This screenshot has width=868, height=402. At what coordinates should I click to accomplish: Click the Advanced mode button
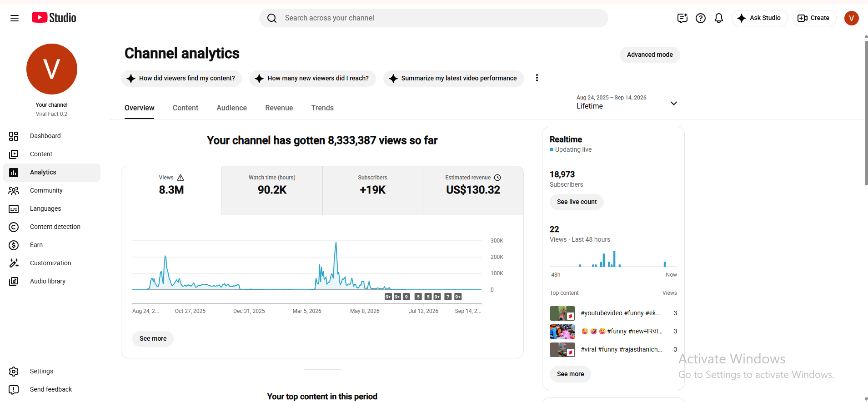650,55
